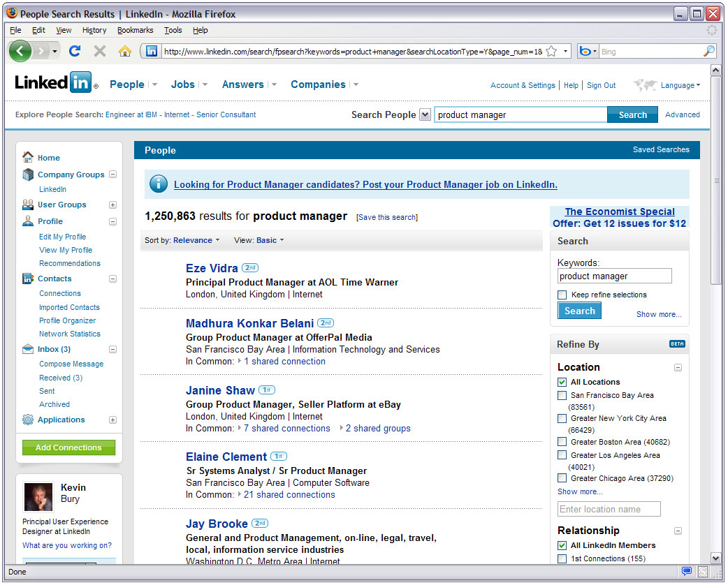
Task: Open the View Basic dropdown
Action: 270,240
